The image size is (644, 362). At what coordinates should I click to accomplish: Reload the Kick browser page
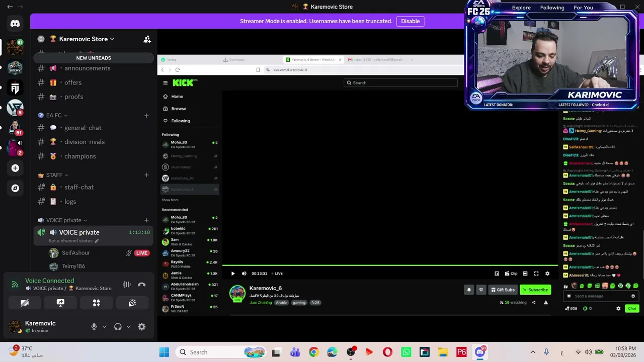click(178, 70)
